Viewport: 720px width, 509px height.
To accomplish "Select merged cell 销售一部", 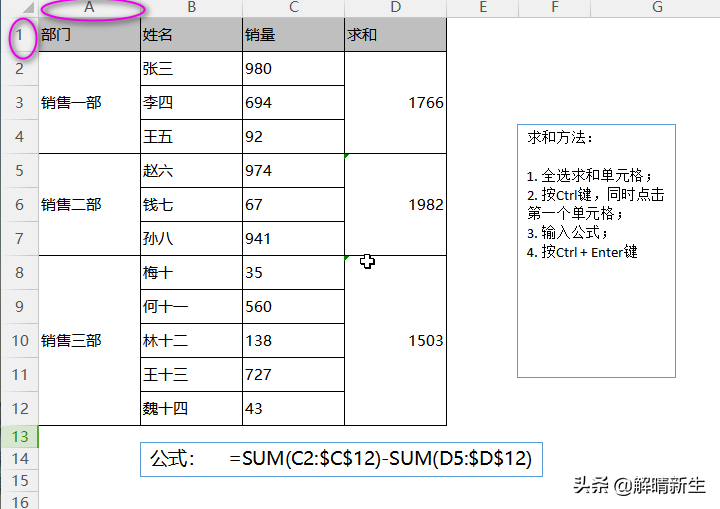I will pyautogui.click(x=90, y=102).
